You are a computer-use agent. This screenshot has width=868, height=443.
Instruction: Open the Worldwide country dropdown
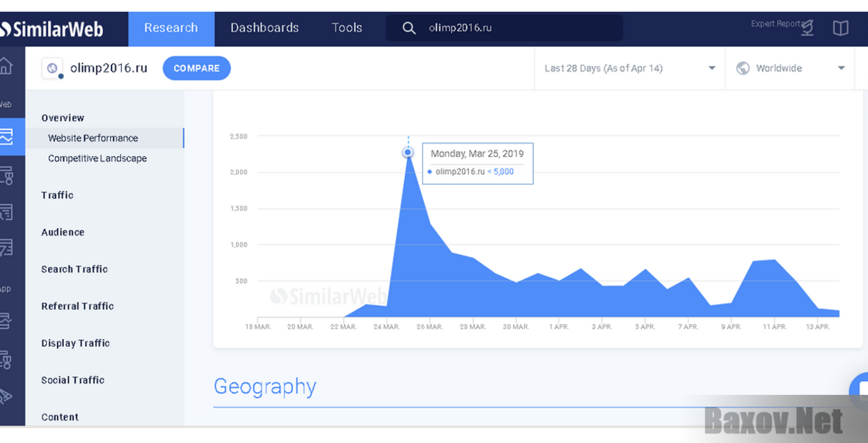[789, 68]
